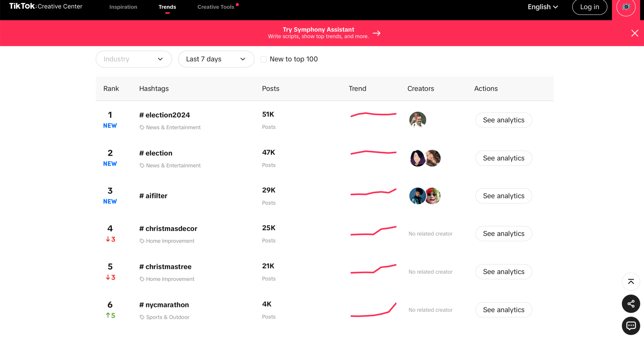Click the trend graph for nycmarathon

click(373, 309)
